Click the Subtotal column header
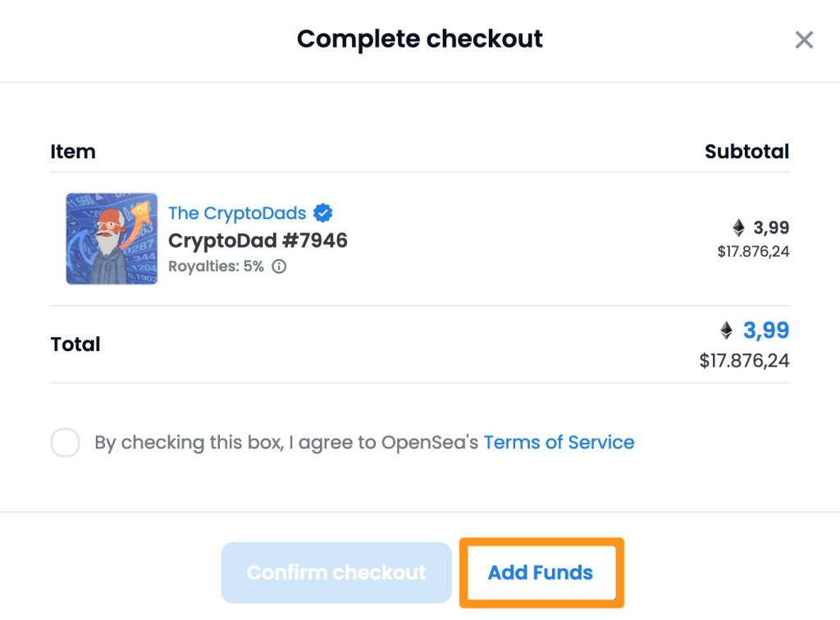 [x=746, y=152]
